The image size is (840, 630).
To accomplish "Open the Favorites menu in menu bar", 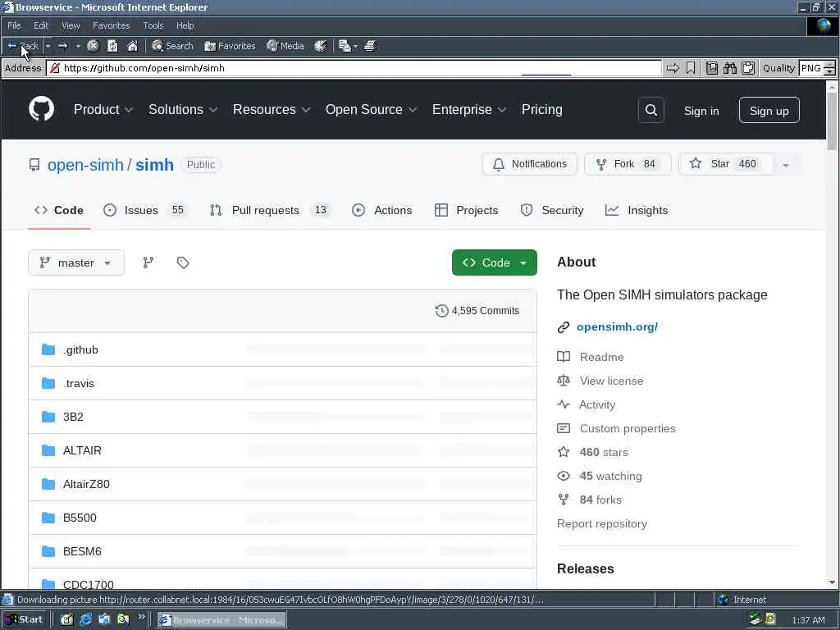I will [112, 25].
